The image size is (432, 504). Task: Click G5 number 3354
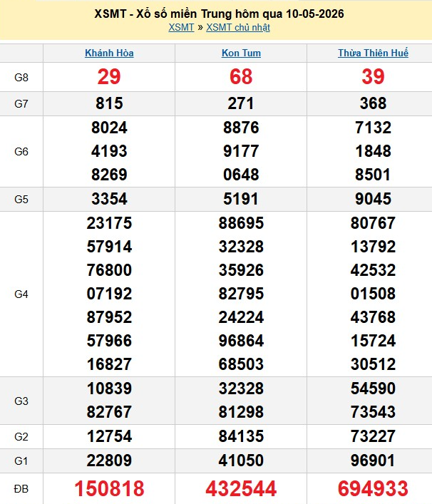coord(109,199)
